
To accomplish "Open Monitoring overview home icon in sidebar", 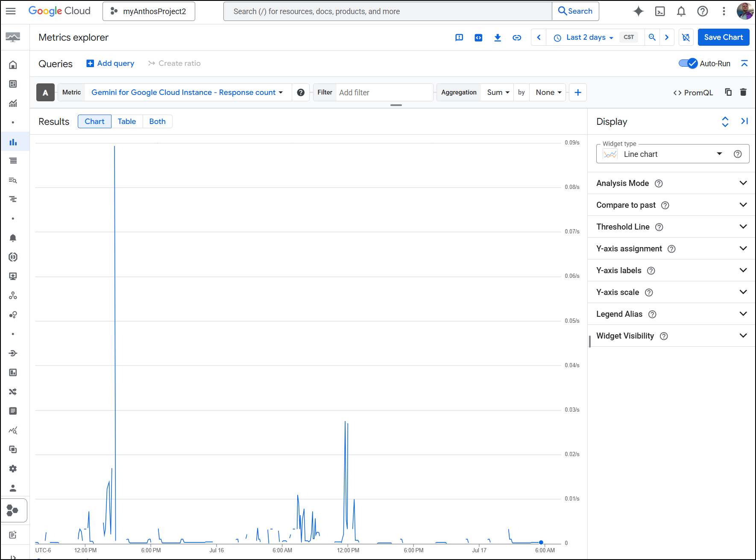I will (13, 65).
